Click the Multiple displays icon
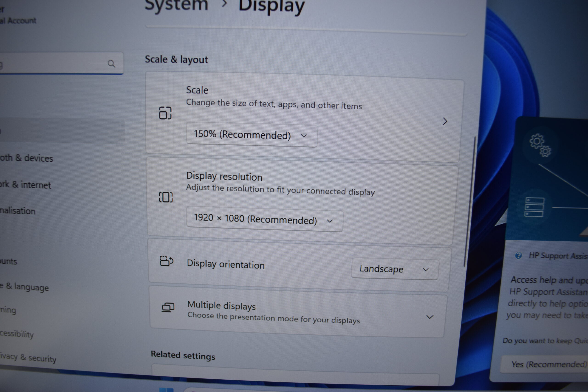Image resolution: width=588 pixels, height=392 pixels. click(168, 307)
